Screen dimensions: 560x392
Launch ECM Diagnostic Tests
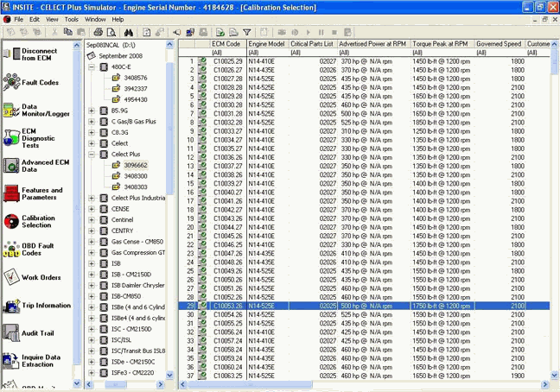pyautogui.click(x=29, y=138)
